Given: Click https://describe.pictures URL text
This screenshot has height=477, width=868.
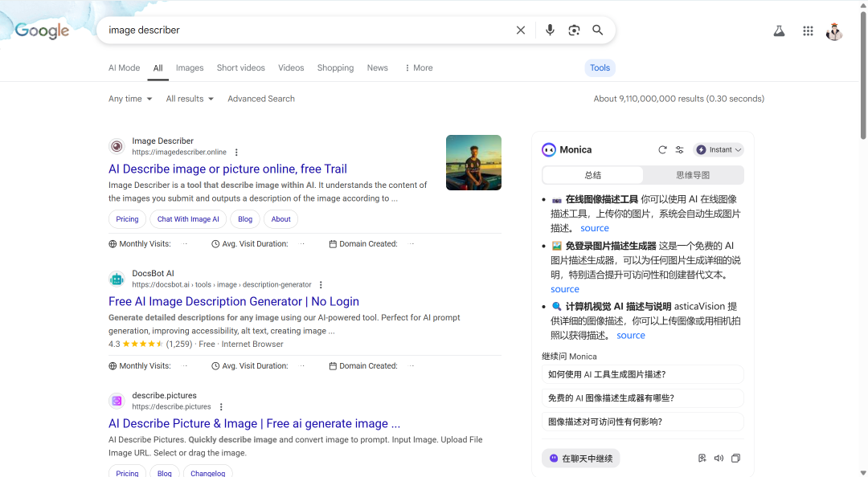Looking at the screenshot, I should [172, 406].
